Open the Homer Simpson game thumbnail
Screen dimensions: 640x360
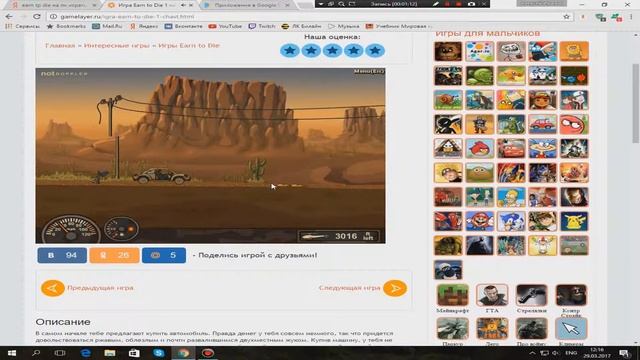[511, 197]
